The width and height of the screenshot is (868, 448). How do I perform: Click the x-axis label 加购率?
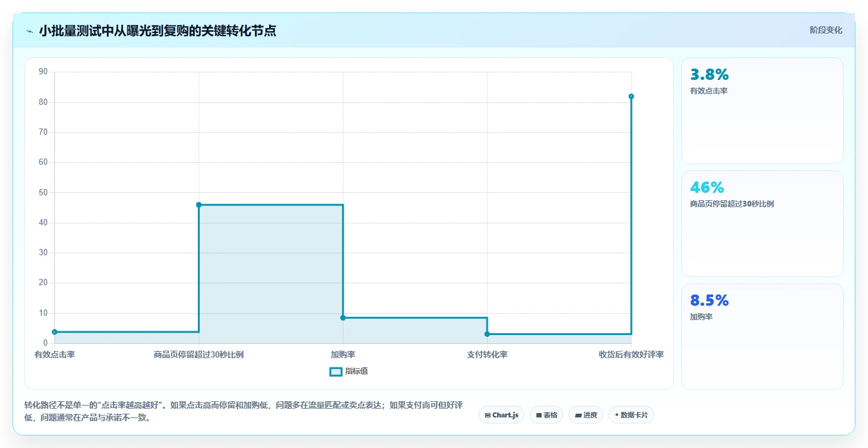(343, 354)
